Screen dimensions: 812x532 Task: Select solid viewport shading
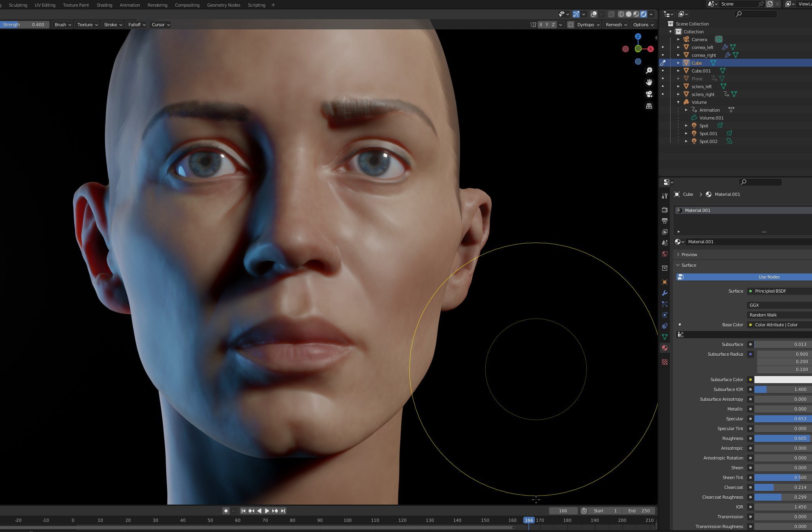629,14
